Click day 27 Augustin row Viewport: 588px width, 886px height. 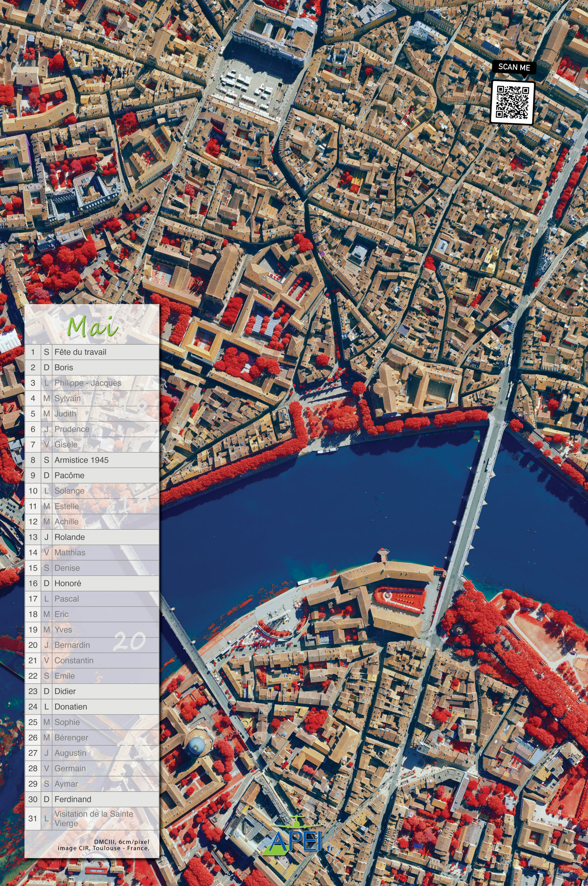92,753
